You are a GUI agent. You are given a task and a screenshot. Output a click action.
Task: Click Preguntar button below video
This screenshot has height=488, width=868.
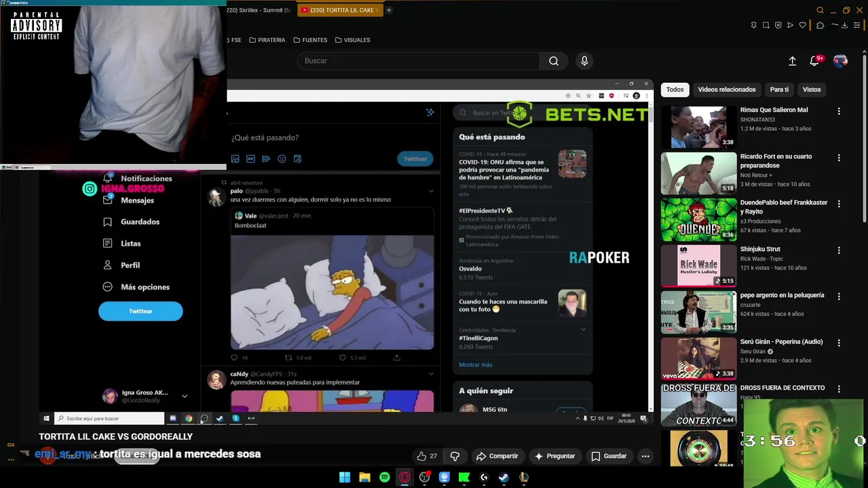[554, 456]
